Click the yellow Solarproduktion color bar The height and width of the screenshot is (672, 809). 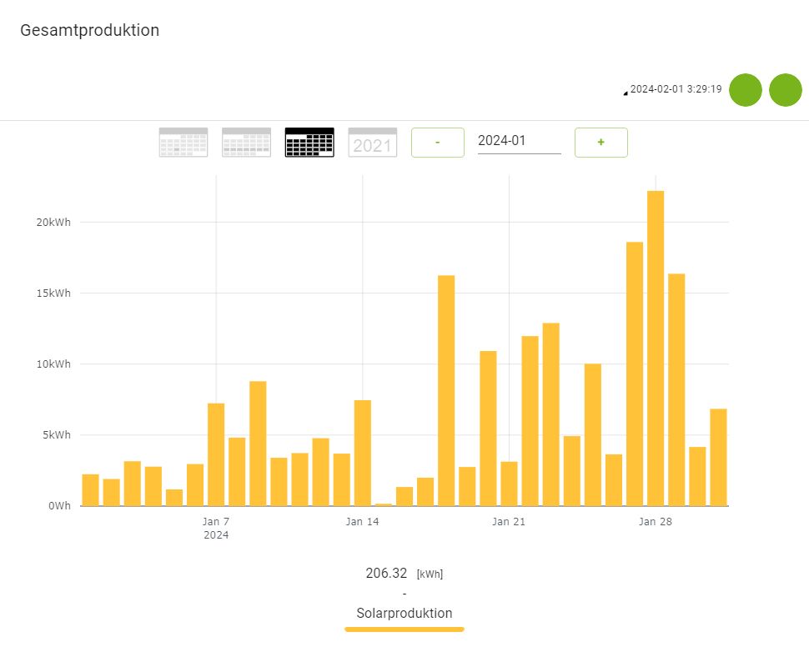click(x=404, y=629)
